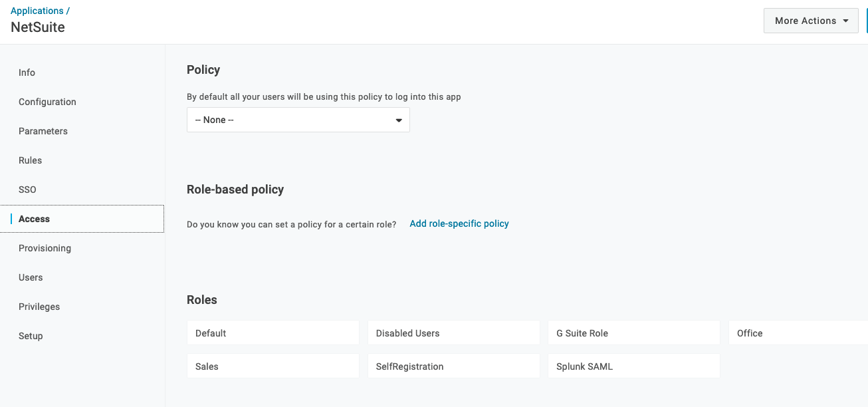Choose the G Suite Role entry
This screenshot has height=407, width=868.
(633, 333)
